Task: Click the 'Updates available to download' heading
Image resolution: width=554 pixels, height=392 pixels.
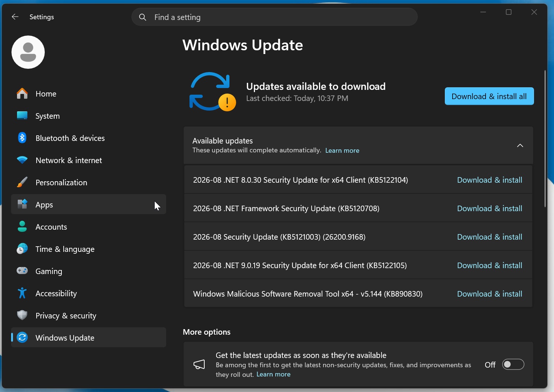Action: tap(316, 87)
